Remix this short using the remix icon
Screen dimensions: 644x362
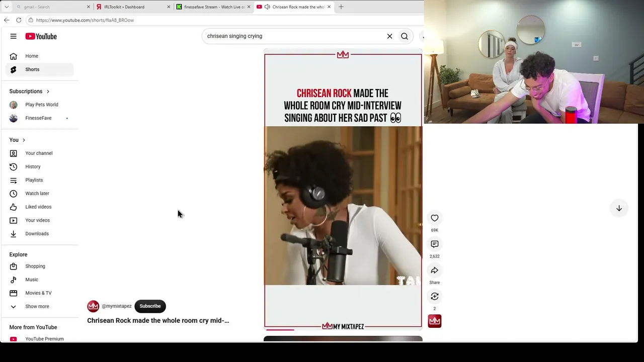coord(435,296)
